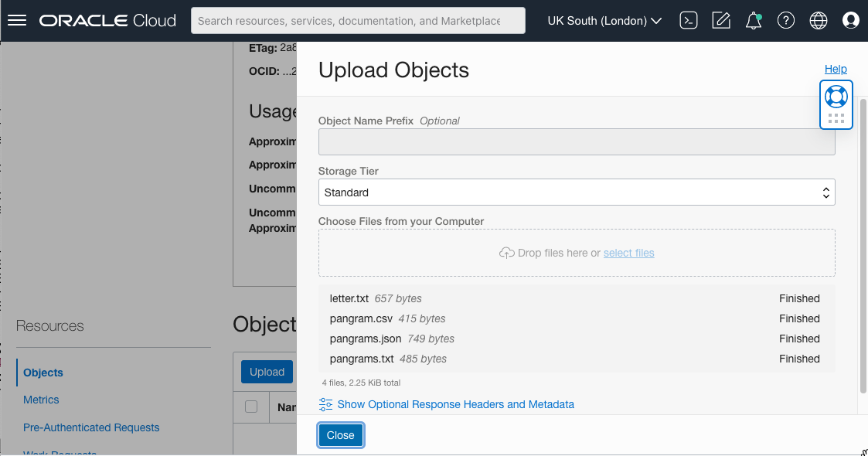Screen dimensions: 868x456
Task: Open the Cloud Shell terminal icon
Action: point(688,20)
